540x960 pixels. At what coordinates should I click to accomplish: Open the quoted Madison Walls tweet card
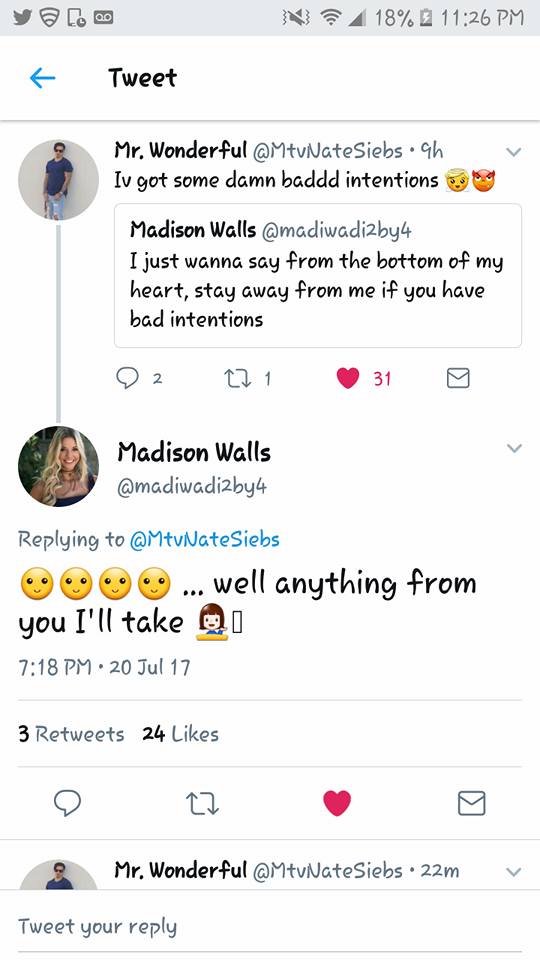click(318, 276)
